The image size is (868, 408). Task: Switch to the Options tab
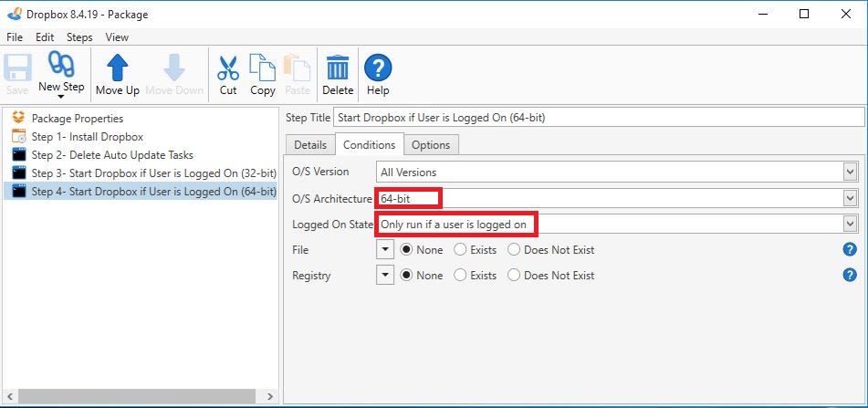(431, 145)
